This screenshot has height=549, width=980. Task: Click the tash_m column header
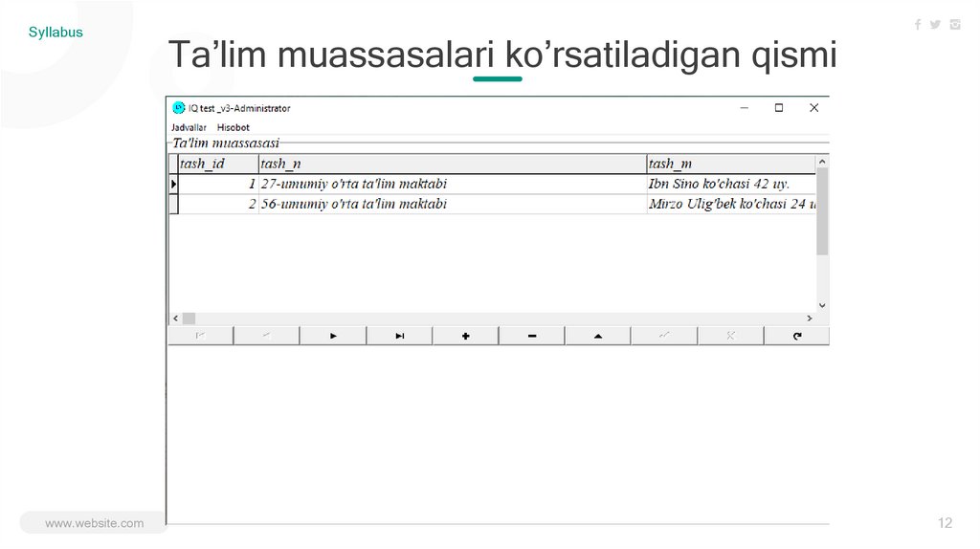click(x=731, y=164)
